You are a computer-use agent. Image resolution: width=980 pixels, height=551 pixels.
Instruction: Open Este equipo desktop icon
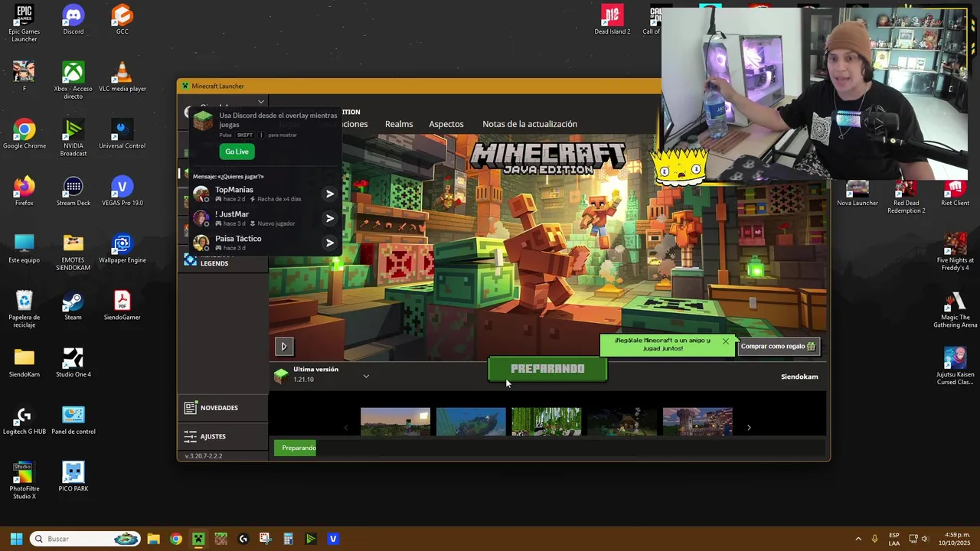[24, 248]
